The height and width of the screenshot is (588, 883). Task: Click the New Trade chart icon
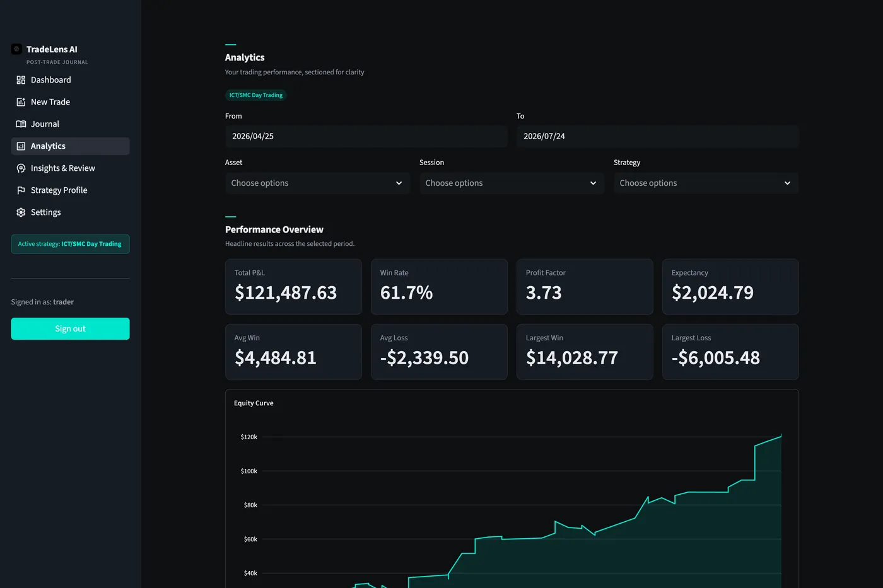click(x=21, y=102)
